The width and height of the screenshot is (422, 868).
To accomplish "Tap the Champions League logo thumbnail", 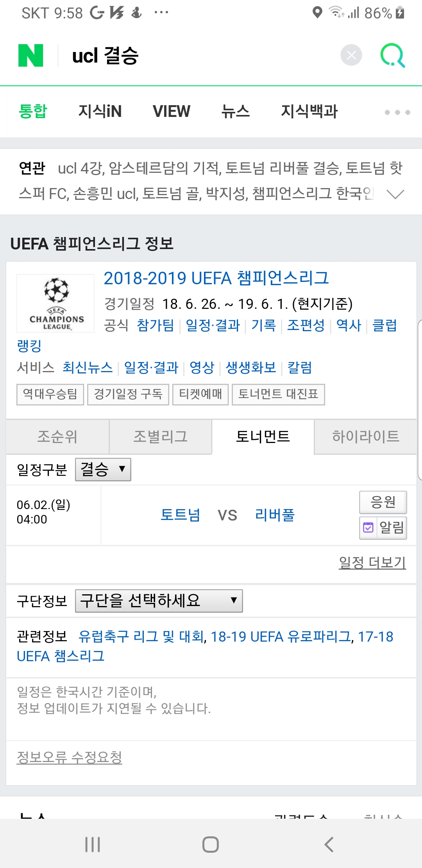I will click(55, 303).
